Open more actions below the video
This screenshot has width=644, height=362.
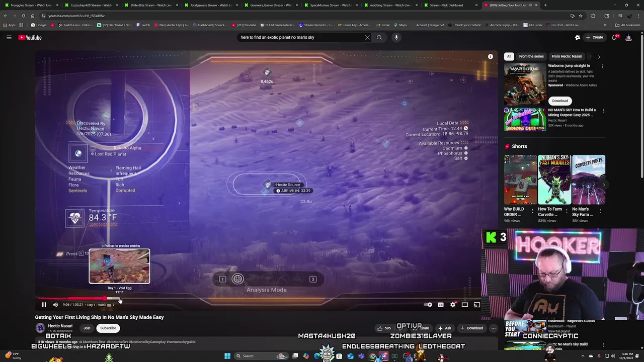pos(494,328)
